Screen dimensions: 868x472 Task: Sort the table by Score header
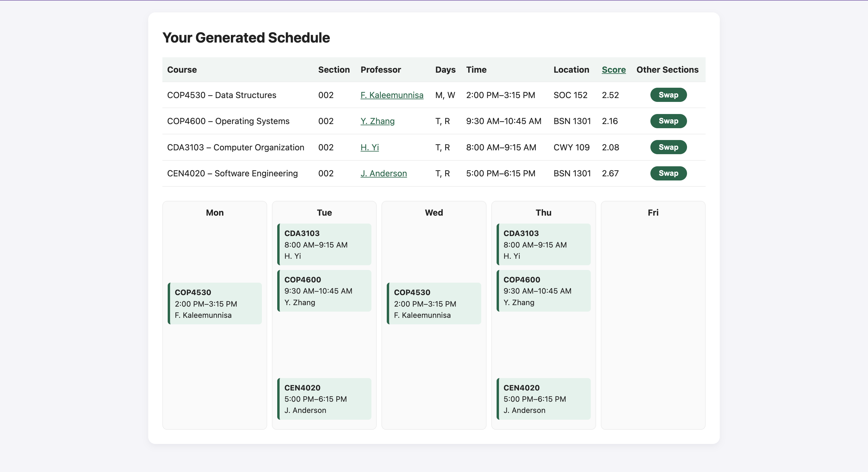[x=613, y=70]
